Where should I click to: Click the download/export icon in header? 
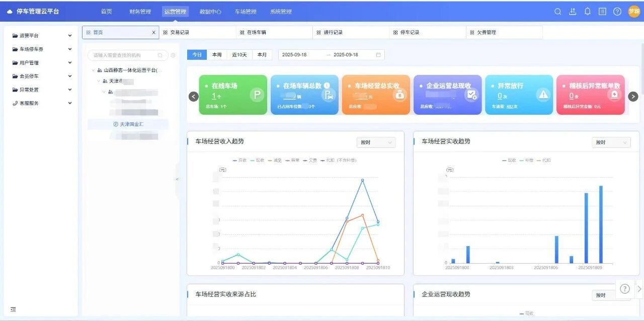pyautogui.click(x=572, y=12)
